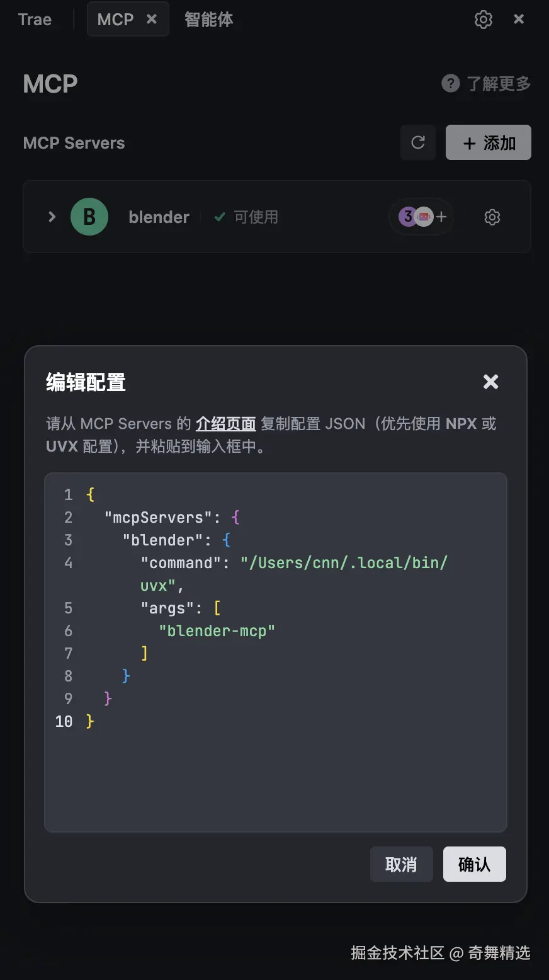This screenshot has height=980, width=549.
Task: Collapse the blender server details chevron
Action: [x=52, y=217]
